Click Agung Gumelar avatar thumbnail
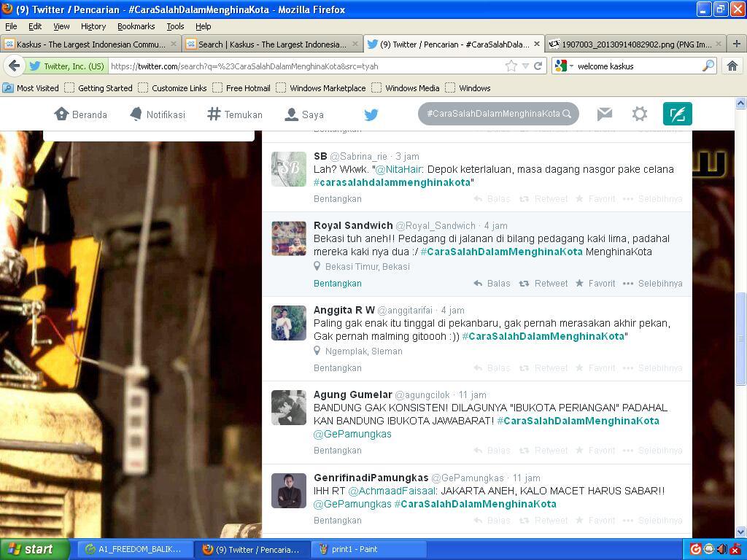The image size is (747, 560). point(289,408)
